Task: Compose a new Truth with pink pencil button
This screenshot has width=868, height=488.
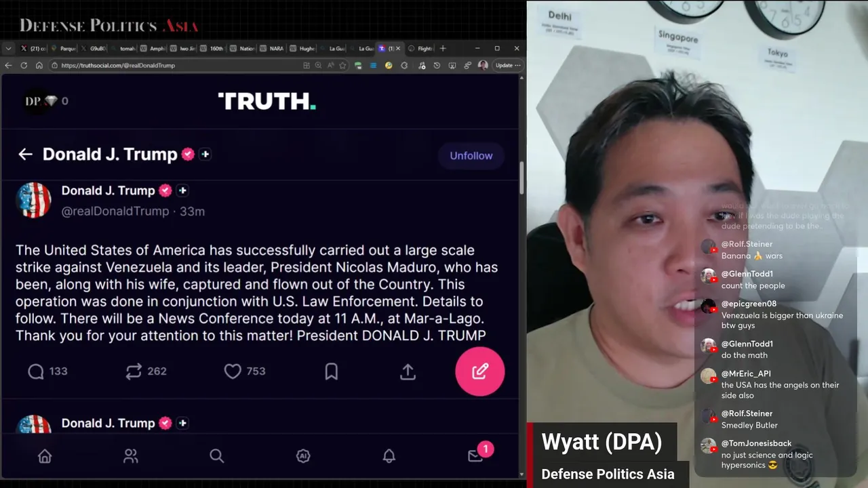Action: tap(480, 371)
